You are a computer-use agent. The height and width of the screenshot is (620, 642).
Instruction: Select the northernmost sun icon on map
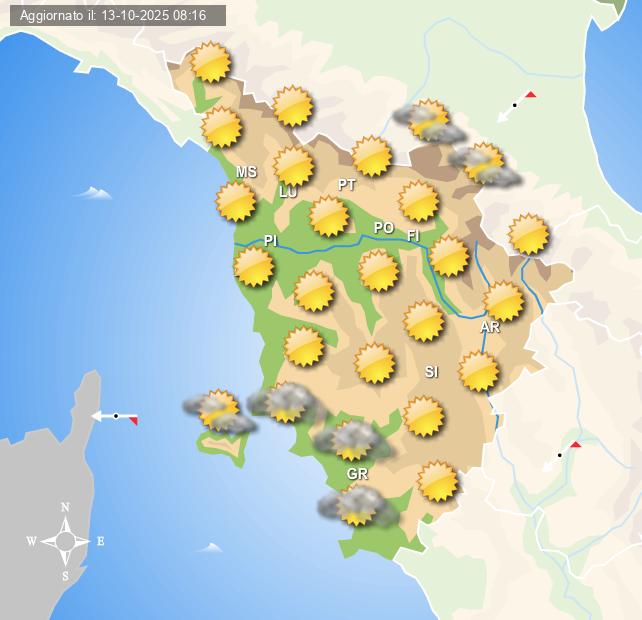pyautogui.click(x=210, y=63)
